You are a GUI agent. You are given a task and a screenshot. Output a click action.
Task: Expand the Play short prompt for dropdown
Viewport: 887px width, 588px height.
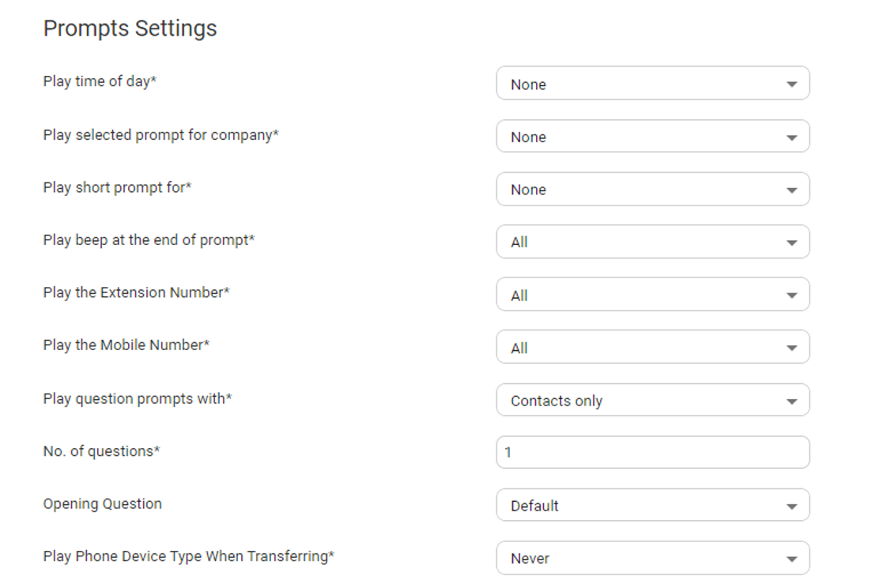(651, 190)
